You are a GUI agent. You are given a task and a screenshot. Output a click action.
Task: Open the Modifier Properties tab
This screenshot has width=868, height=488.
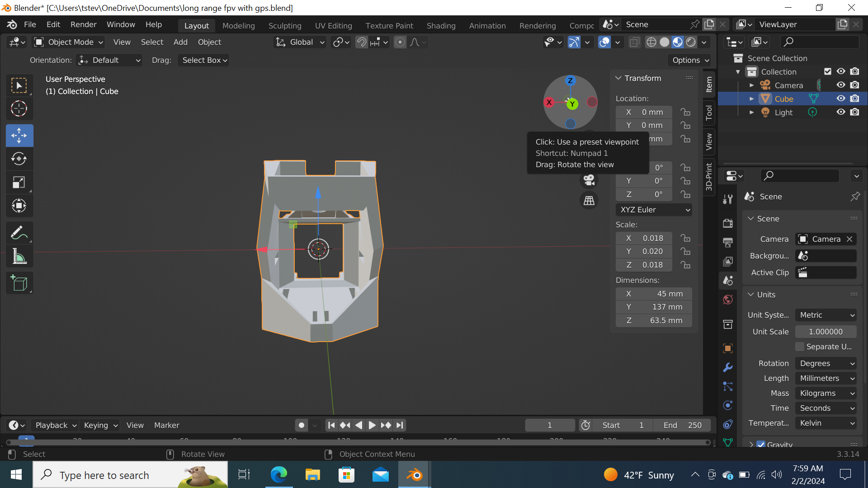728,368
